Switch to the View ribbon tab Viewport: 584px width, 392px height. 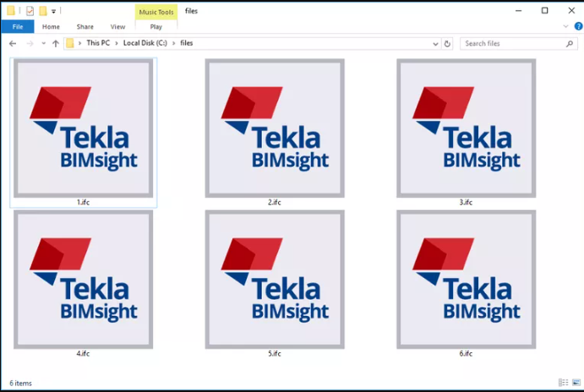point(117,26)
